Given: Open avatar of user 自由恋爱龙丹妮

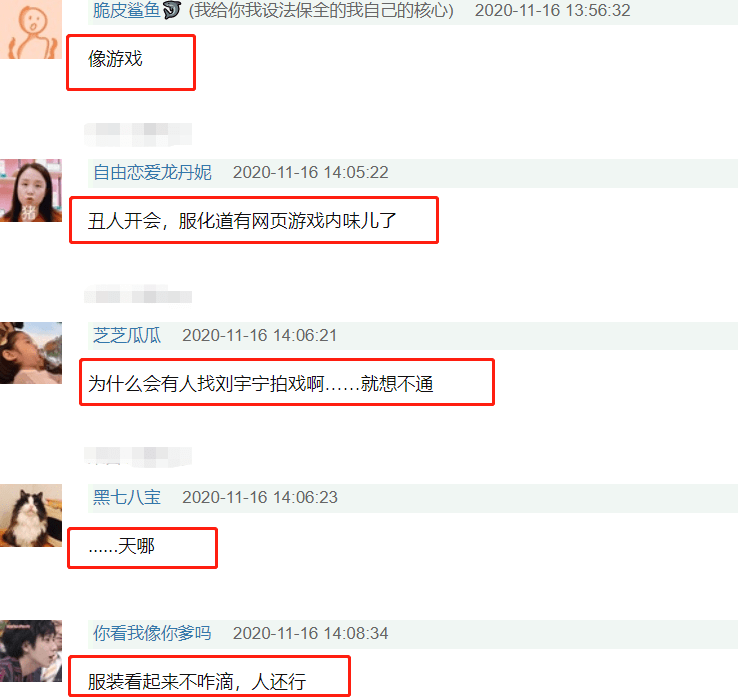Looking at the screenshot, I should (x=31, y=190).
